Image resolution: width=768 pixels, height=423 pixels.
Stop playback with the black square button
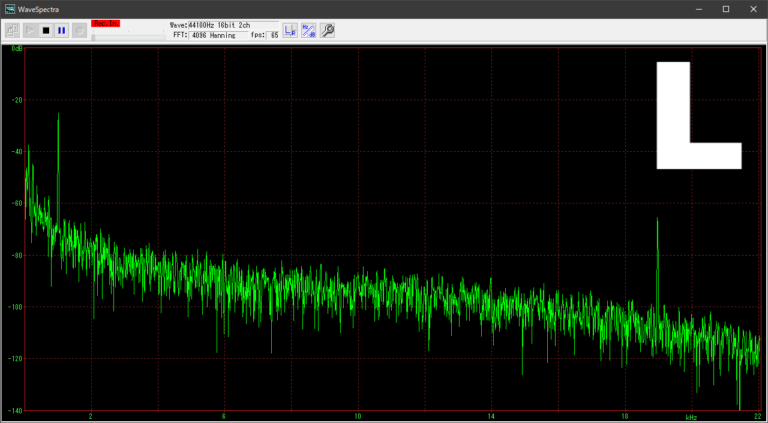click(x=46, y=30)
